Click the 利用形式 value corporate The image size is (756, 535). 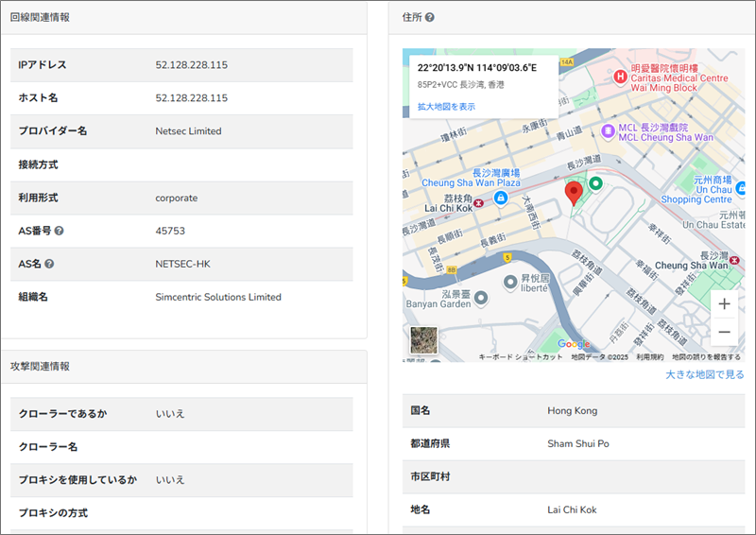click(177, 198)
